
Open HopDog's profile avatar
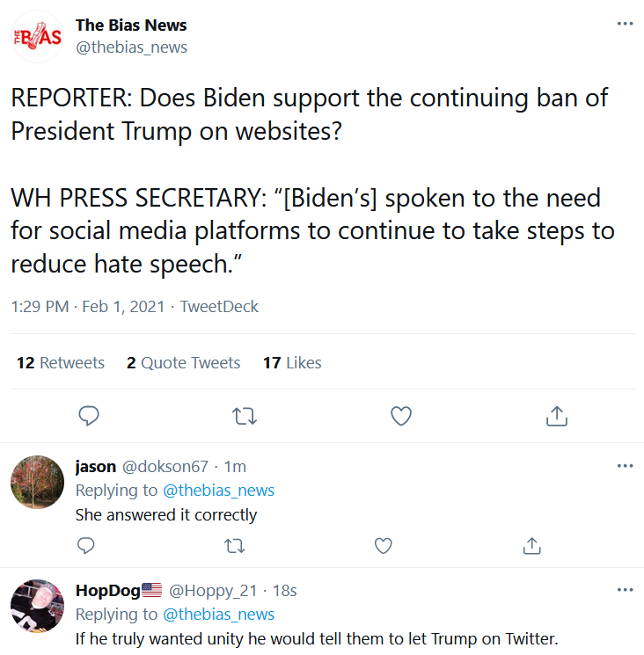point(36,607)
